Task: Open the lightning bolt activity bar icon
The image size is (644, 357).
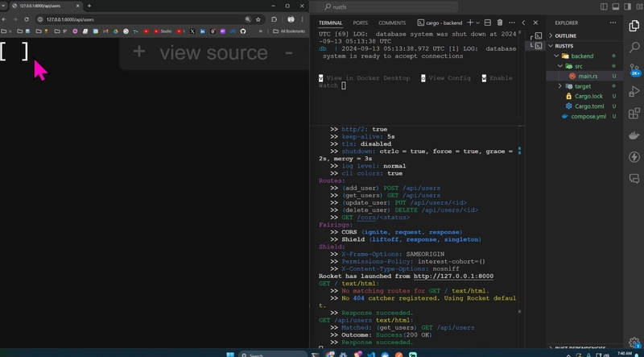Action: coord(634,156)
